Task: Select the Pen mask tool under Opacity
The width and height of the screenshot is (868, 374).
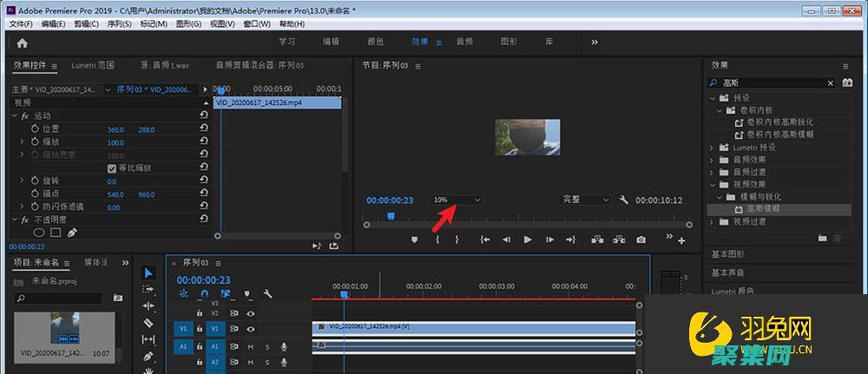Action: [72, 233]
